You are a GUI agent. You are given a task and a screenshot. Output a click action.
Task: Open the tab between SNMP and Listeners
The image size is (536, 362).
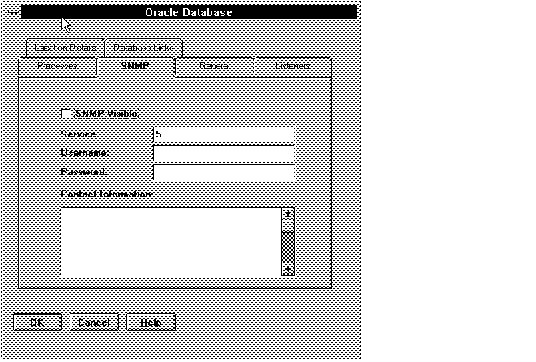[x=214, y=66]
